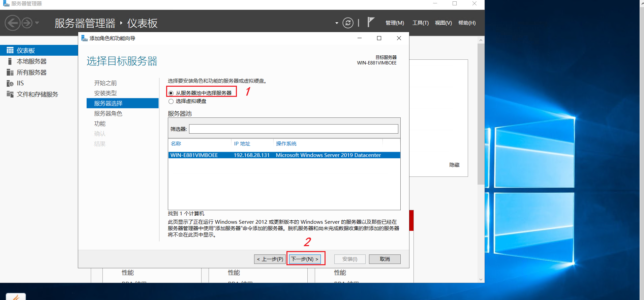Select 选择虚拟硬盘 radio button
644x300 pixels.
click(x=171, y=101)
